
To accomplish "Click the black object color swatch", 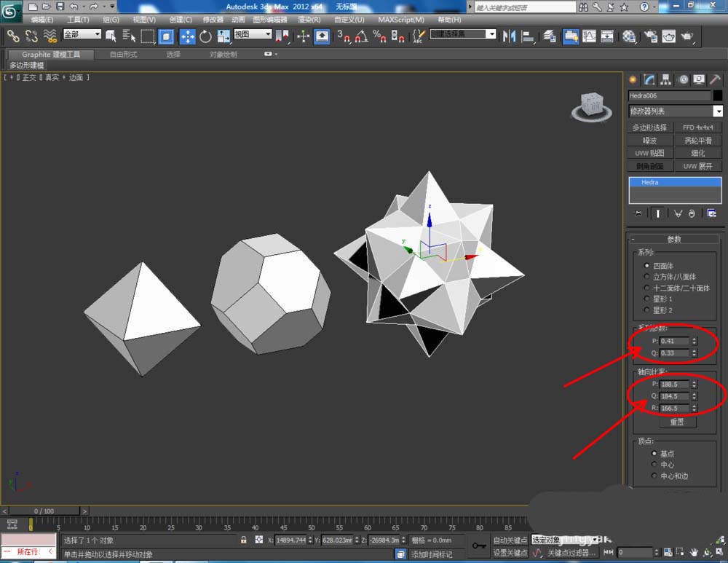I will pos(718,95).
